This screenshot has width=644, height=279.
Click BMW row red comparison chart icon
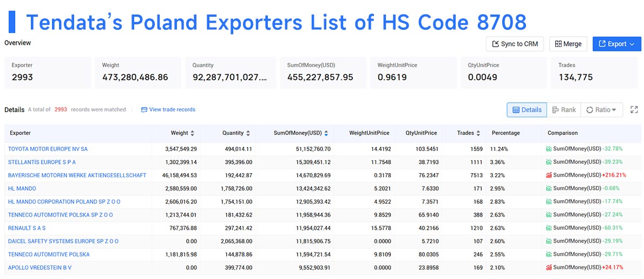[549, 175]
